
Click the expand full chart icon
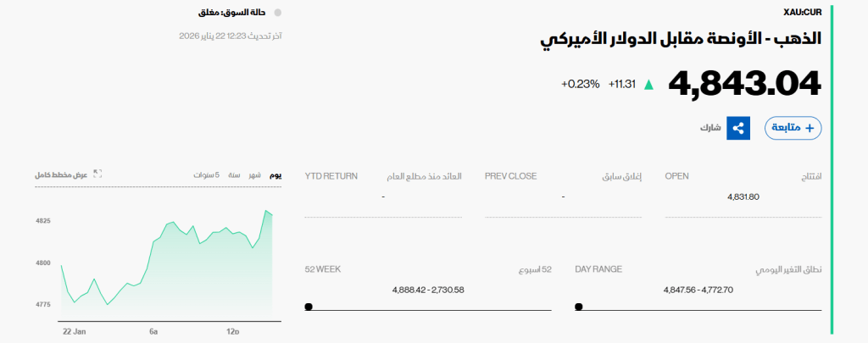97,174
